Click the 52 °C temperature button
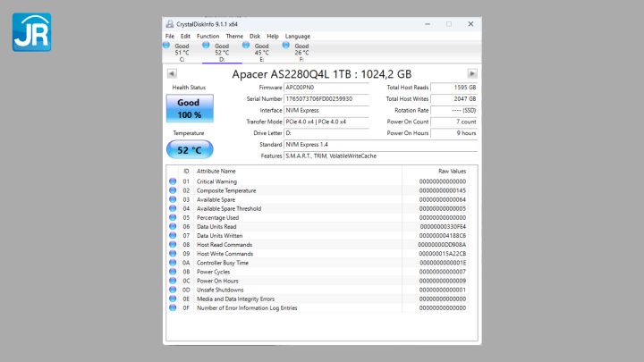644x362 pixels. point(189,149)
